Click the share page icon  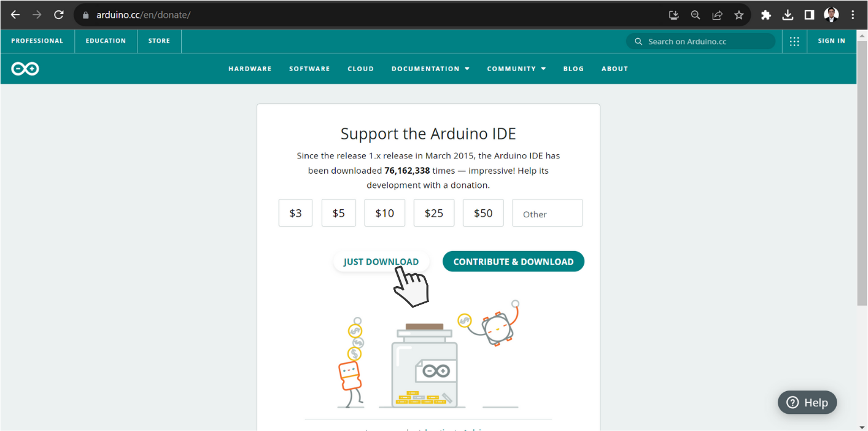(717, 15)
